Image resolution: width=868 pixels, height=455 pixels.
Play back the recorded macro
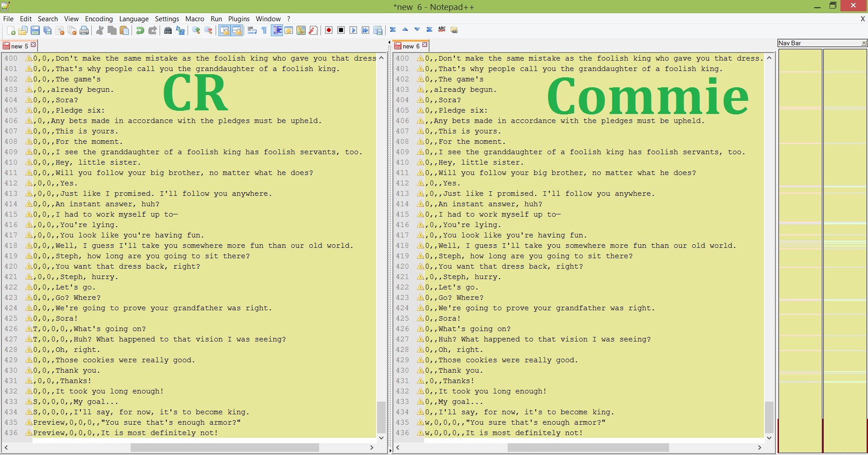(354, 30)
